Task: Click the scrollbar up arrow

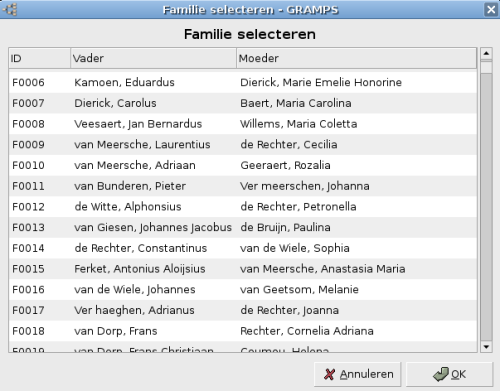Action: (486, 53)
